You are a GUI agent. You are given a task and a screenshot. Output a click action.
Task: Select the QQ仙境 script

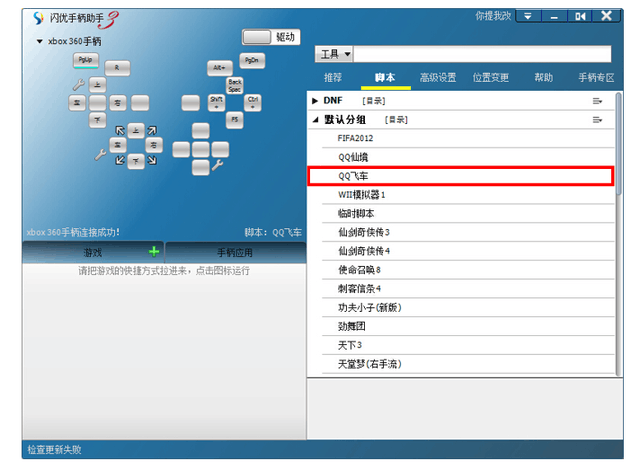[468, 157]
